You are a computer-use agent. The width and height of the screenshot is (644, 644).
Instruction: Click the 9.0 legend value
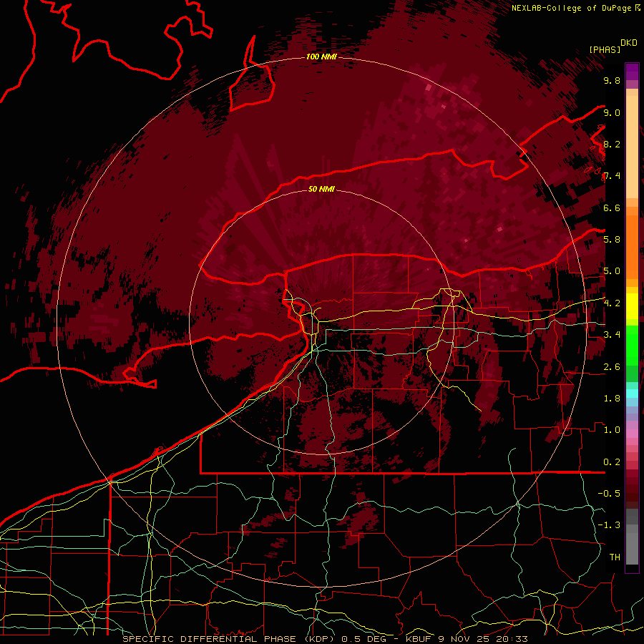[612, 113]
